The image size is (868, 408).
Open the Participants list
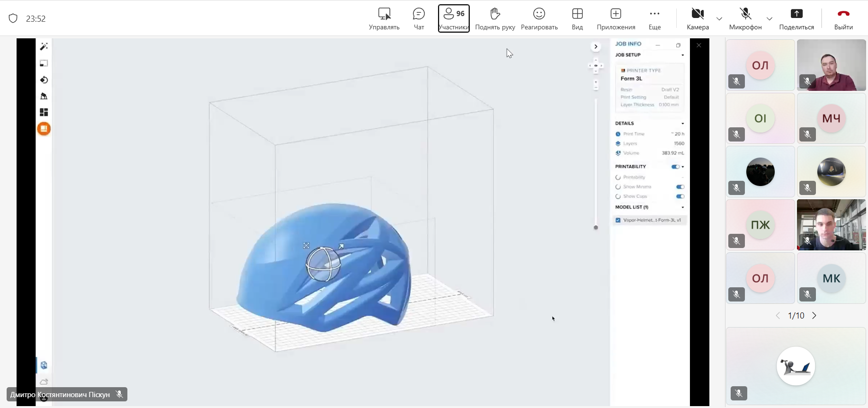[454, 18]
